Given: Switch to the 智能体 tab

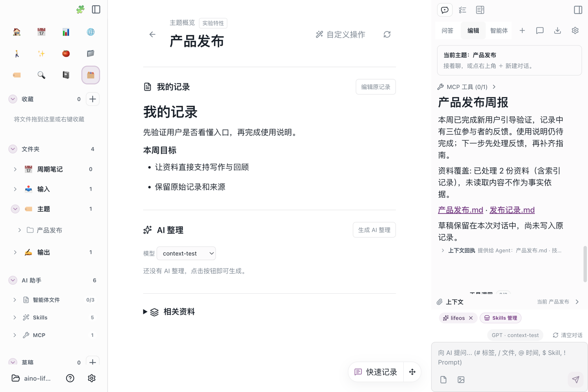Looking at the screenshot, I should 499,31.
